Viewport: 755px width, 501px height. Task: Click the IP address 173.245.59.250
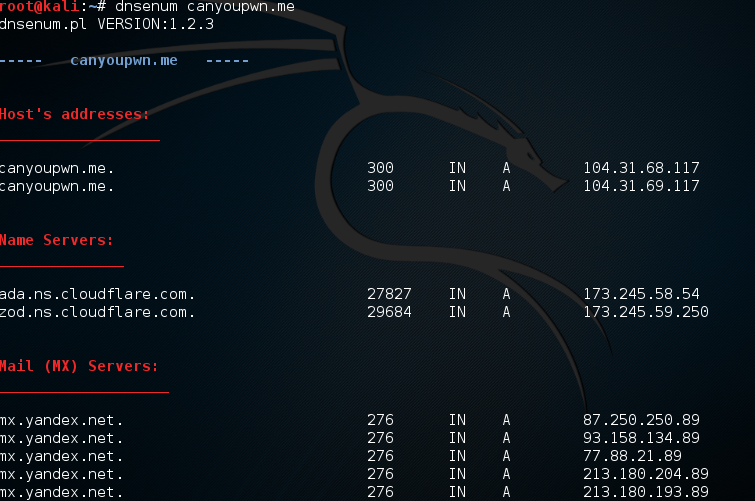coord(645,312)
